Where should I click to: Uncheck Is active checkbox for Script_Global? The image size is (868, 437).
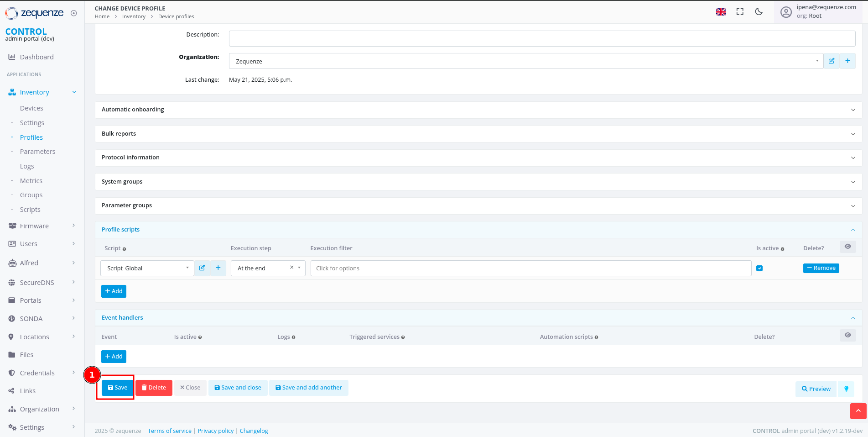759,269
